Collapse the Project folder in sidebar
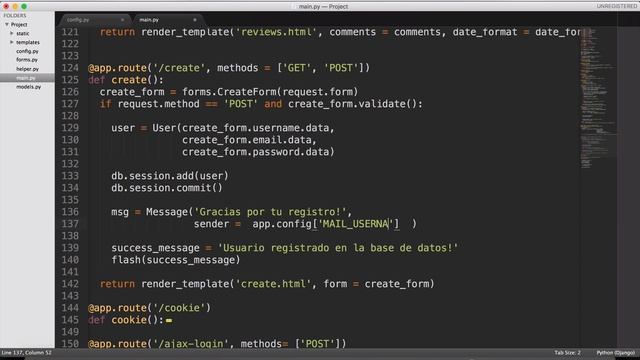Viewport: 640px width, 360px height. pos(7,24)
